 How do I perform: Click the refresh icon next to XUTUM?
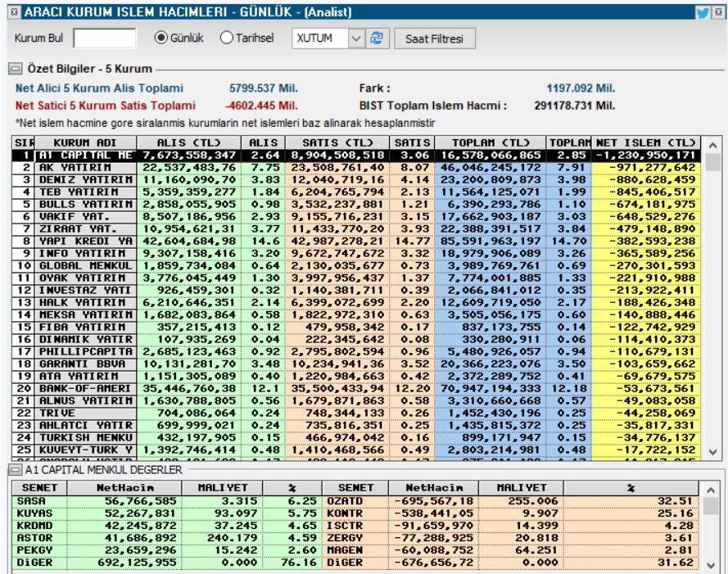tap(377, 38)
